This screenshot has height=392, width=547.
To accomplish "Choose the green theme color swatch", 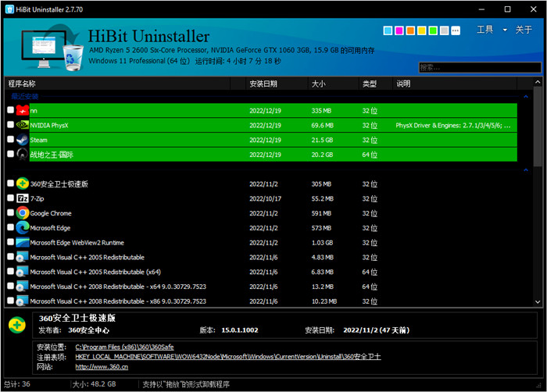I will coord(433,30).
